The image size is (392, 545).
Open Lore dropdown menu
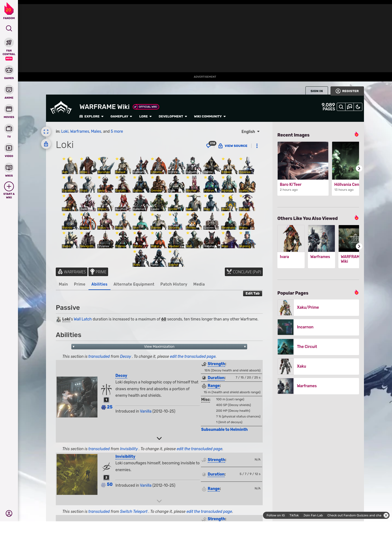(x=145, y=116)
